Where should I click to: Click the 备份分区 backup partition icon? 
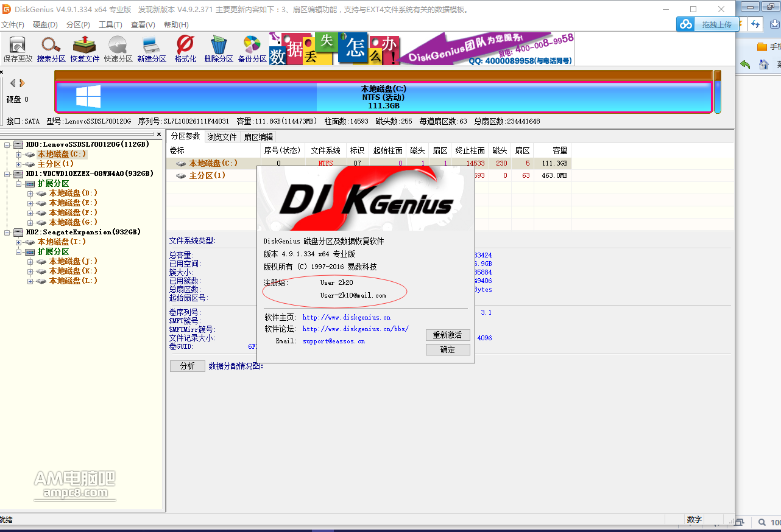252,49
